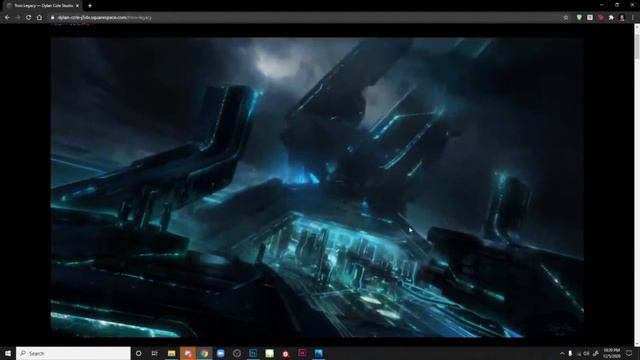The image size is (640, 360).
Task: Open the pink-outlined square taskbar app
Action: 302,353
